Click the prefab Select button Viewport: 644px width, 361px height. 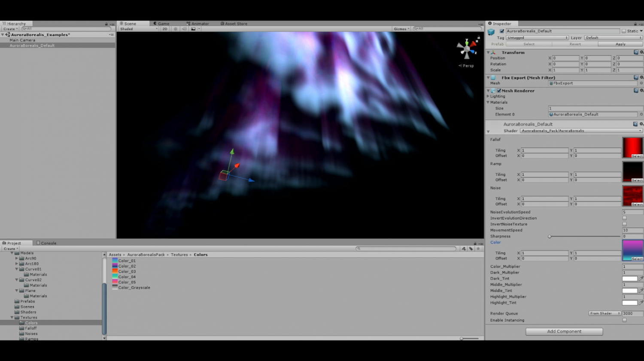pos(529,44)
